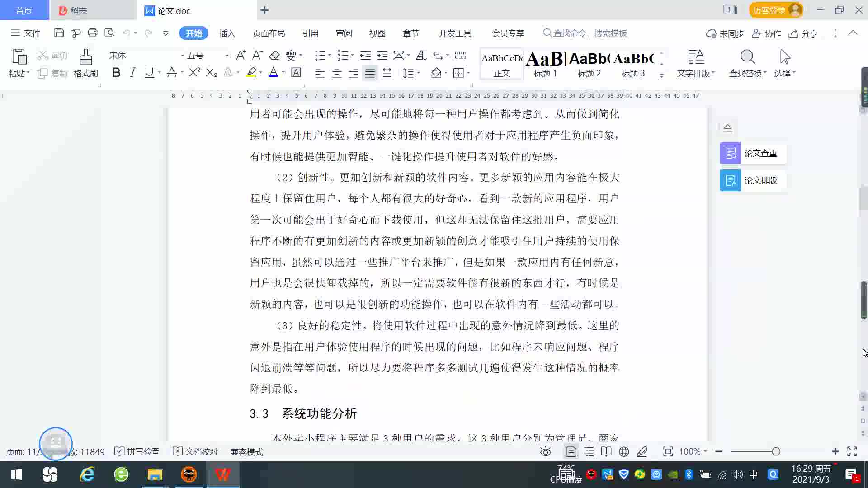
Task: Click the superscript X² icon
Action: click(x=194, y=73)
